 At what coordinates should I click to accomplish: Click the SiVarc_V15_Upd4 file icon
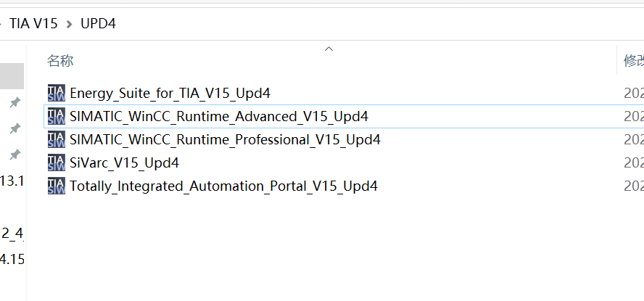pyautogui.click(x=56, y=162)
